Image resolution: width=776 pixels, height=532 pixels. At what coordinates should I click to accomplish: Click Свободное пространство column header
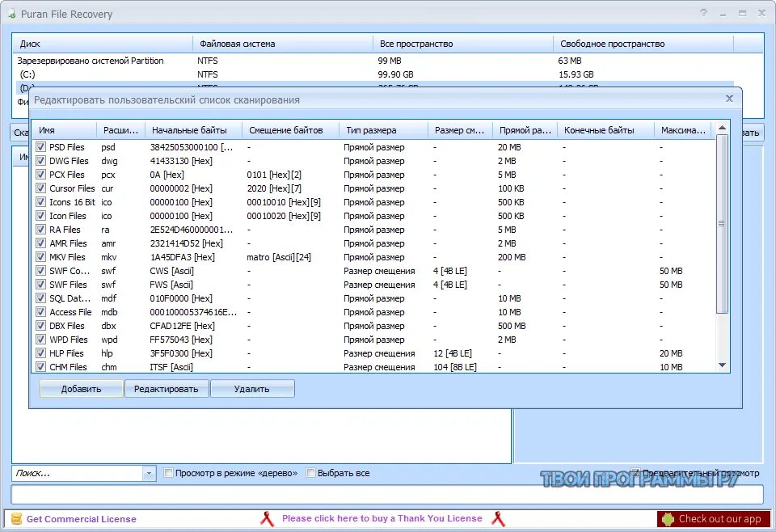click(x=643, y=44)
